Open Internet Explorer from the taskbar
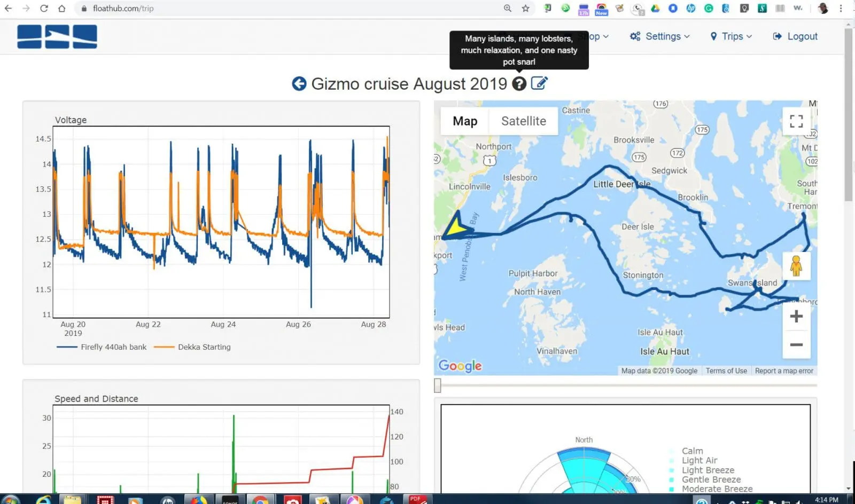The width and height of the screenshot is (855, 504). pos(43,500)
